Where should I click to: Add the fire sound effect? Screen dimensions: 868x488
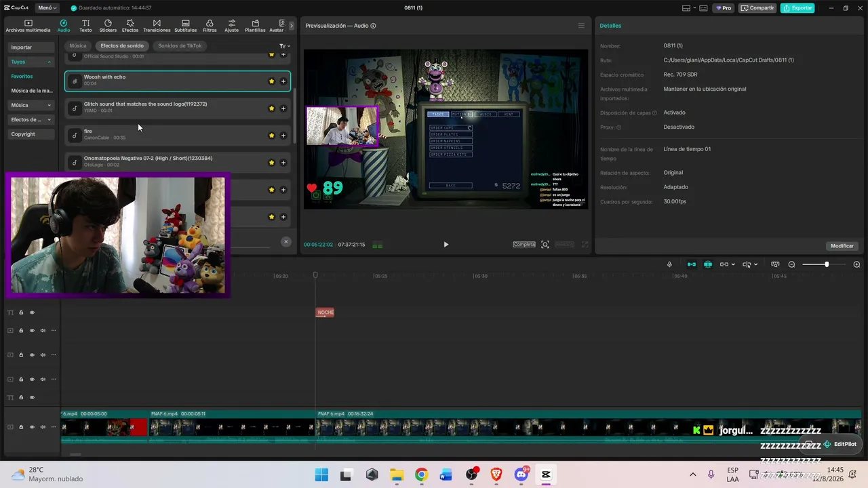point(283,136)
